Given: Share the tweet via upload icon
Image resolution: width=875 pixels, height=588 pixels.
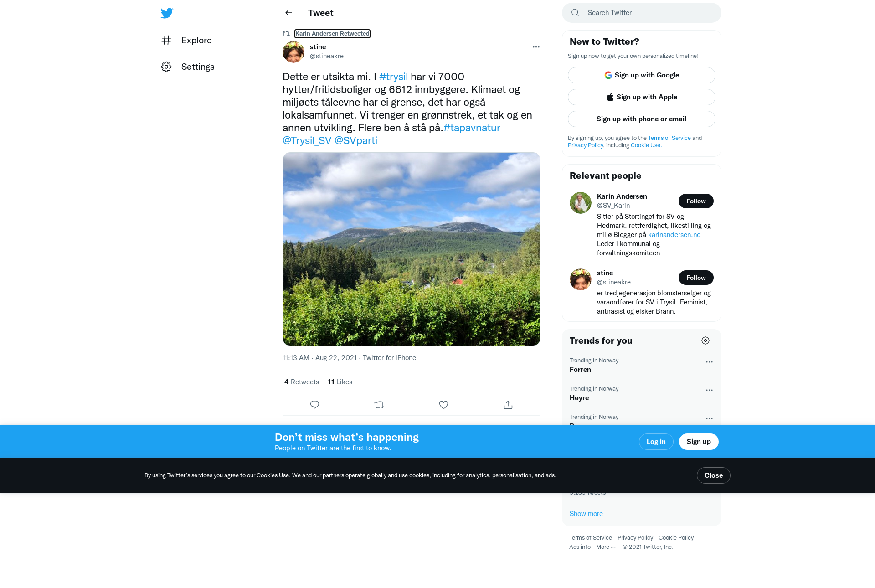Looking at the screenshot, I should tap(508, 405).
